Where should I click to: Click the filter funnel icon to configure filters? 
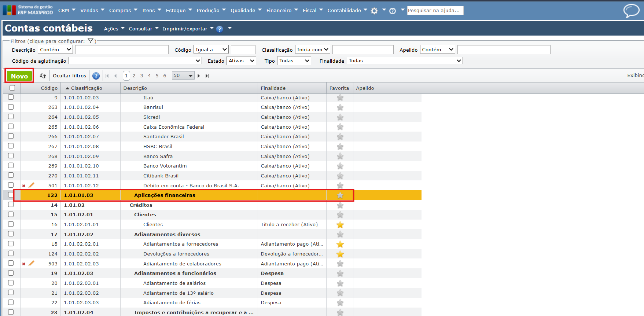point(91,41)
